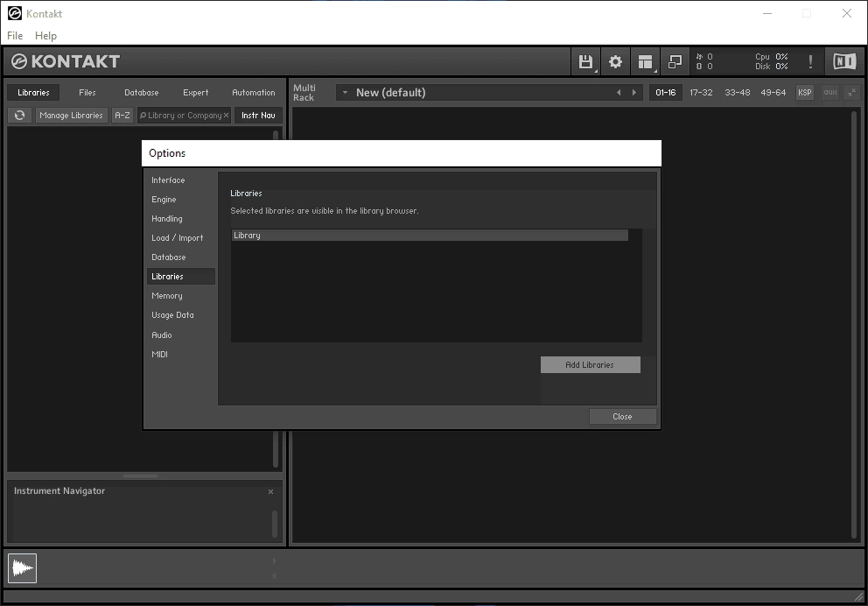
Task: Click the waveform icon at bottom left
Action: coord(22,568)
